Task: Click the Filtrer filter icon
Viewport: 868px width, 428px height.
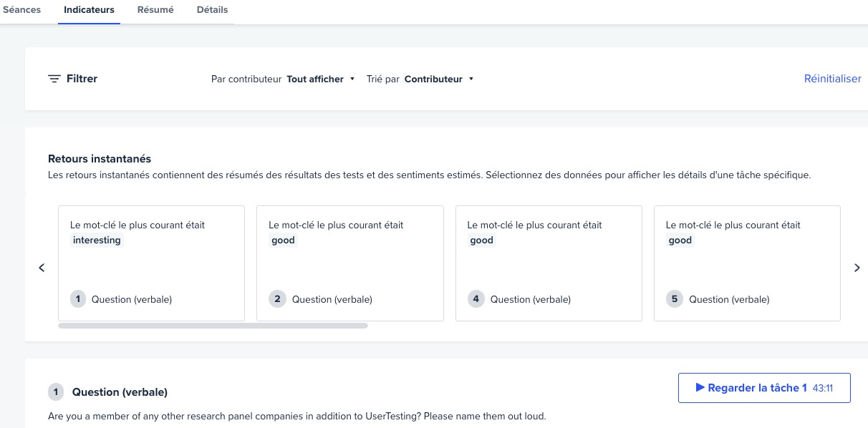Action: pos(54,79)
